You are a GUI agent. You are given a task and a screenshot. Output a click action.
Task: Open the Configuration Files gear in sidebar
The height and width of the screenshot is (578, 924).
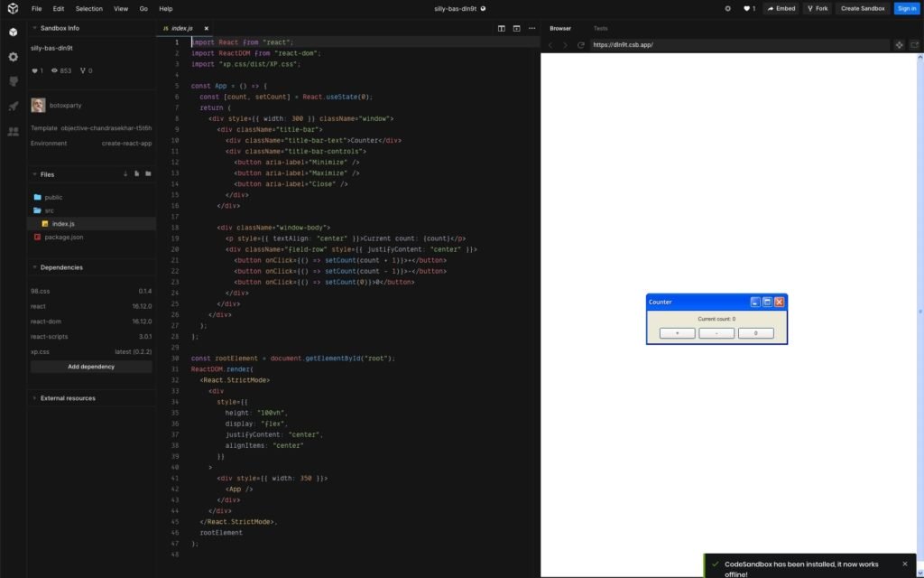tap(13, 56)
